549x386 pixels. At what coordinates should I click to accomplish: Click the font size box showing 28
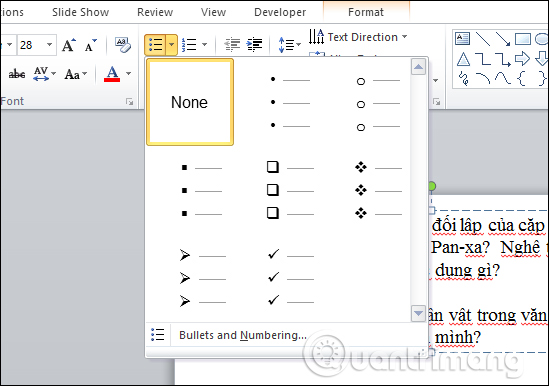pos(31,45)
